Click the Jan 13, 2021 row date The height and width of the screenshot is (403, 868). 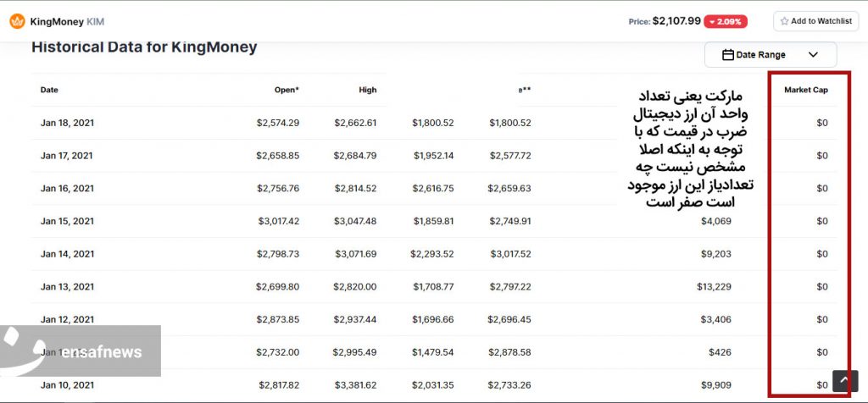[x=67, y=287]
